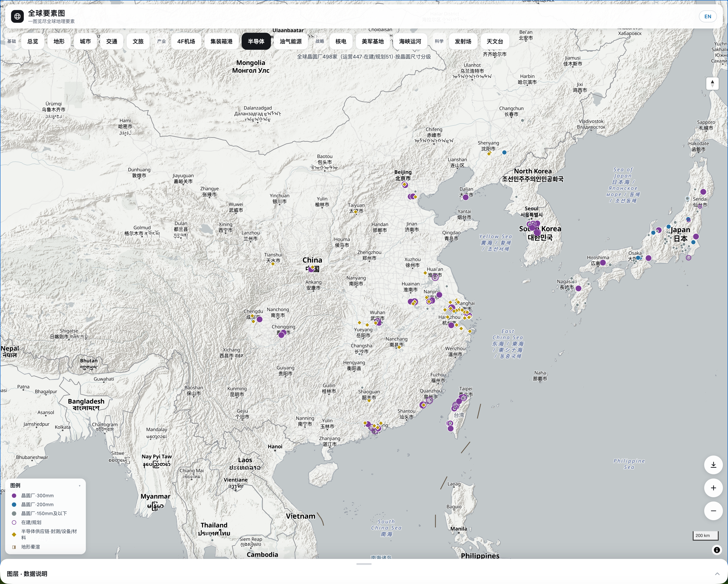Image resolution: width=728 pixels, height=584 pixels.
Task: Click the download map icon
Action: click(713, 465)
